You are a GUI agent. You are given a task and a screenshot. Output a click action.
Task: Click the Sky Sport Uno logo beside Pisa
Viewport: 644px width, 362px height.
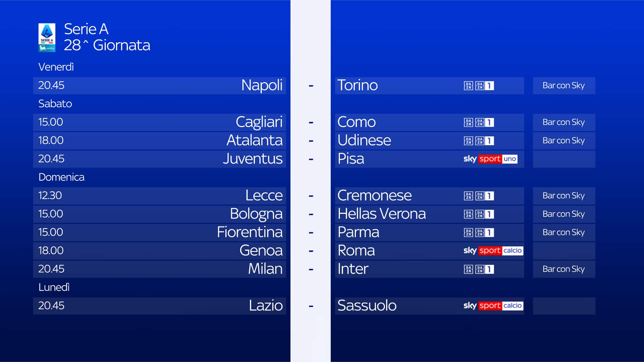(x=490, y=159)
